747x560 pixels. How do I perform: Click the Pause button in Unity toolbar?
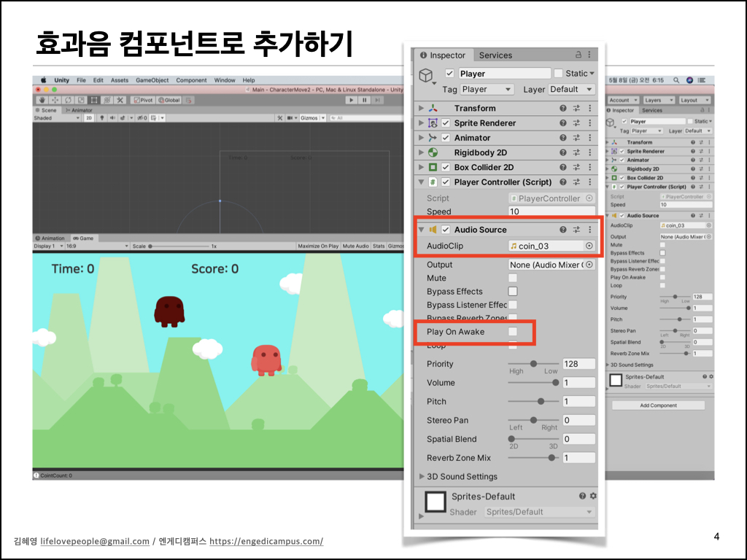(x=364, y=100)
